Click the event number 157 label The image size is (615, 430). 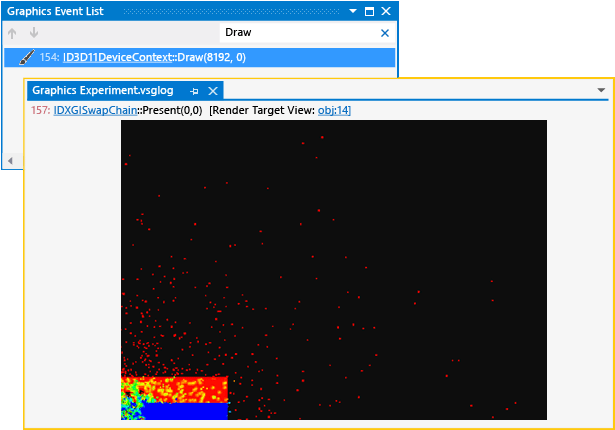[41, 110]
